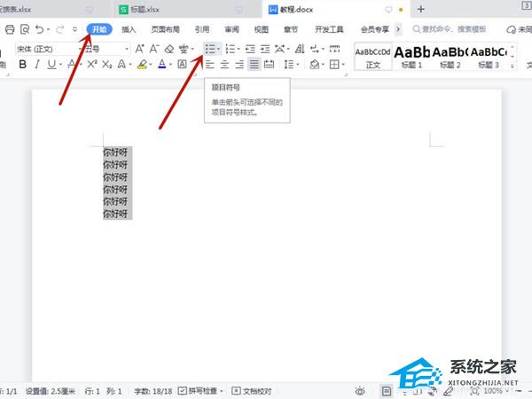Switch to the 审阅 tab
Viewport: 532px width, 399px height.
pos(231,29)
